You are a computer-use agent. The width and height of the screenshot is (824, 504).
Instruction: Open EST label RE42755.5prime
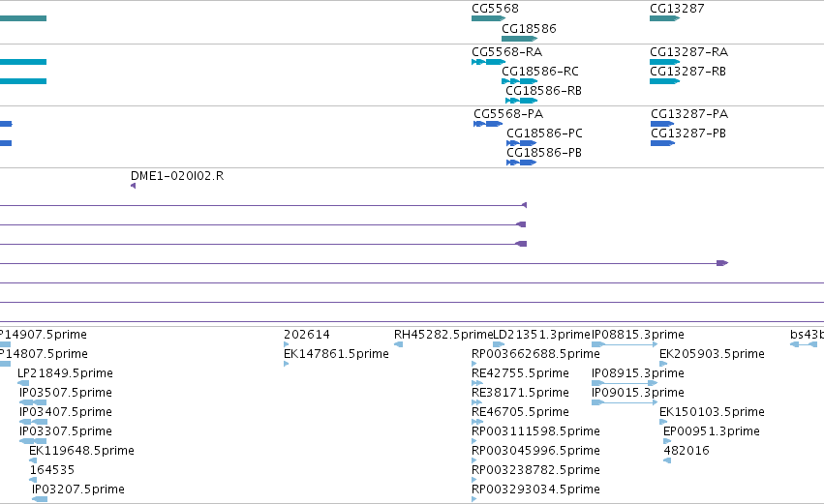pyautogui.click(x=520, y=373)
